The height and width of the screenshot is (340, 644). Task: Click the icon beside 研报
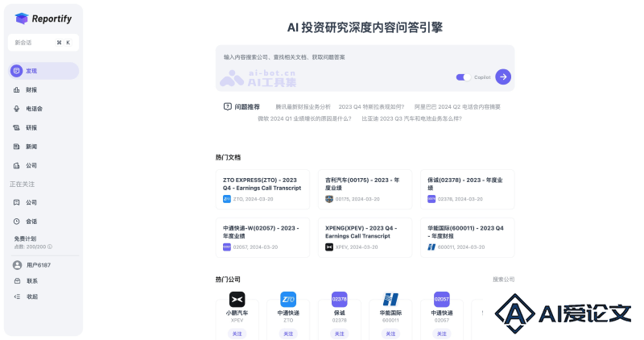[x=16, y=127]
